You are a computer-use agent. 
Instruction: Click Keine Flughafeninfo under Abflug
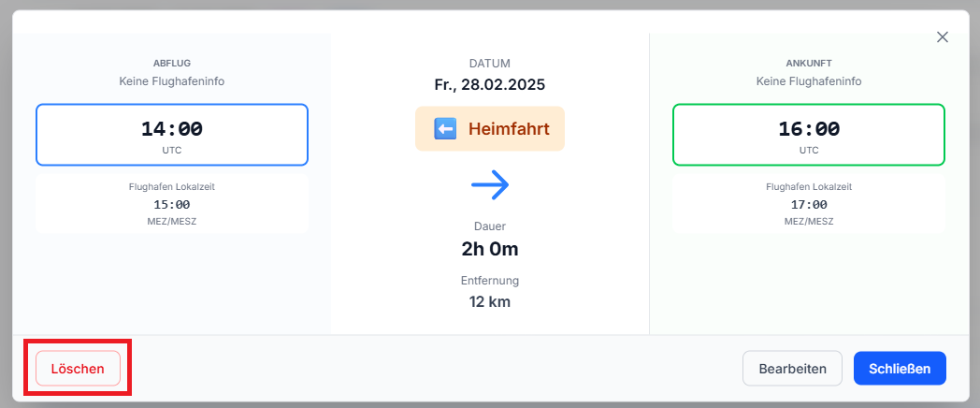coord(172,81)
